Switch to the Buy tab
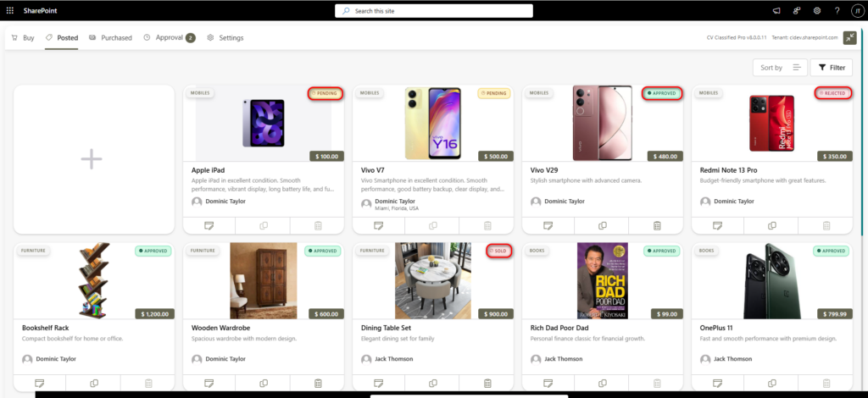This screenshot has width=868, height=398. [x=23, y=37]
